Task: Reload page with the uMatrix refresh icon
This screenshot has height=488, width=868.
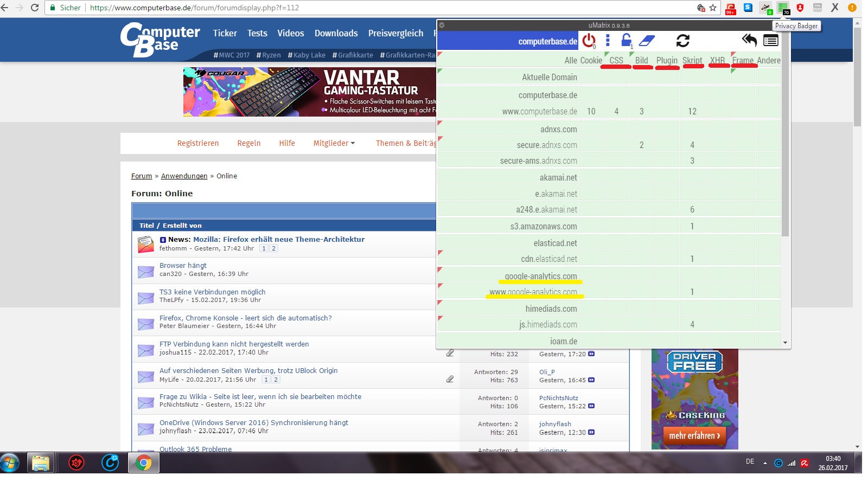Action: pyautogui.click(x=683, y=41)
